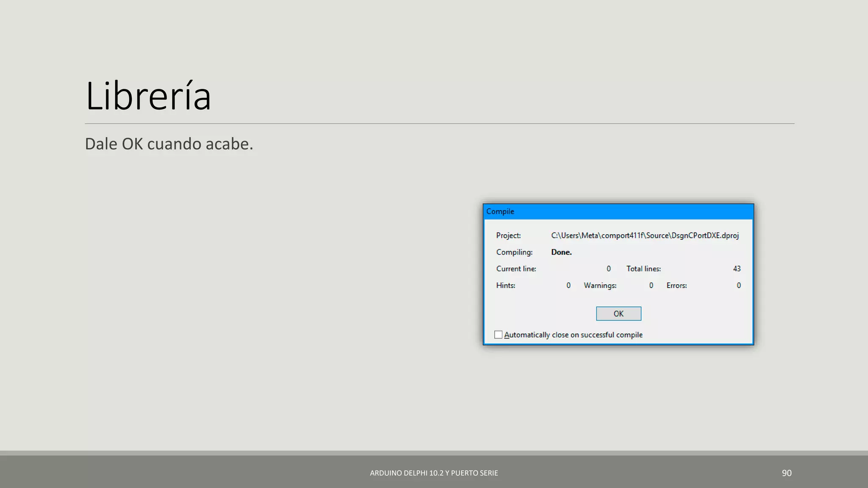The height and width of the screenshot is (488, 868).
Task: Click the 'Compiling:' label
Action: click(514, 252)
